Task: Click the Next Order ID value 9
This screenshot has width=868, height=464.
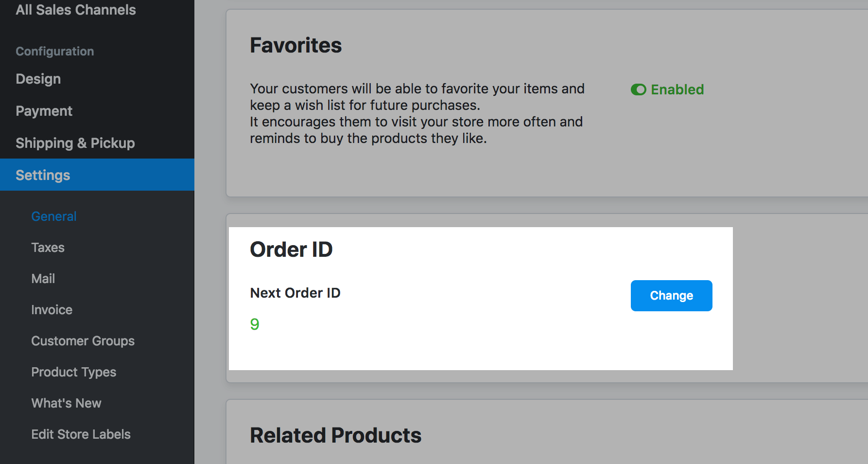Action: [255, 324]
